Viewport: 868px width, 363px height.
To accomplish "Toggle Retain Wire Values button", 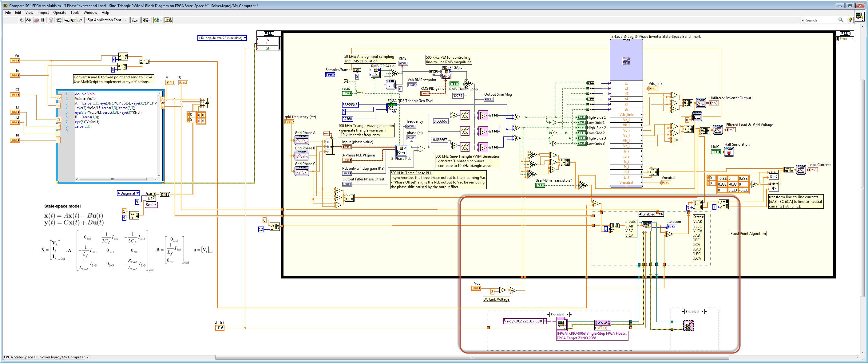I will point(59,20).
